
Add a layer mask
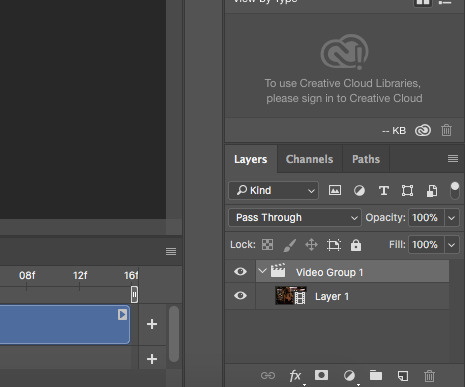321,375
